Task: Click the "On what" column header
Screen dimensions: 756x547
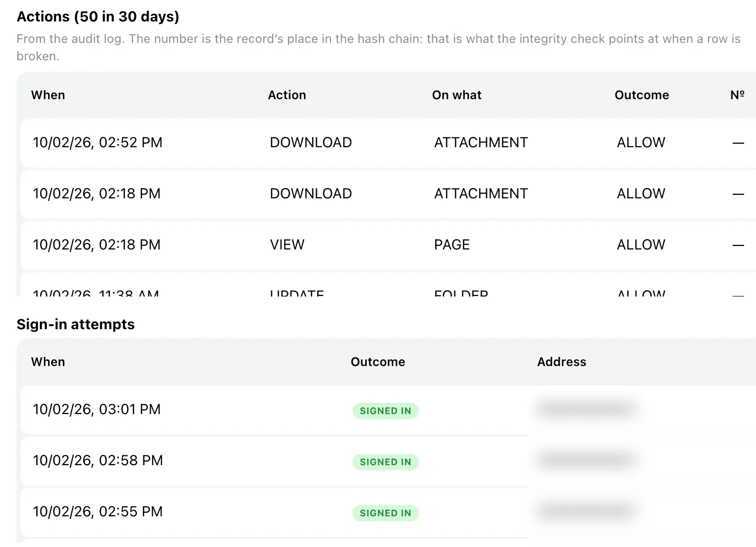Action: 457,95
